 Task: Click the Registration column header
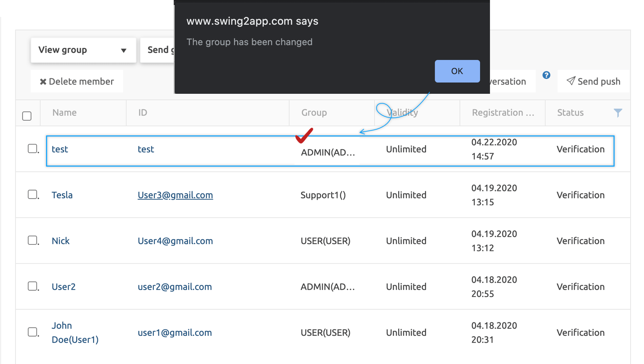coord(502,112)
